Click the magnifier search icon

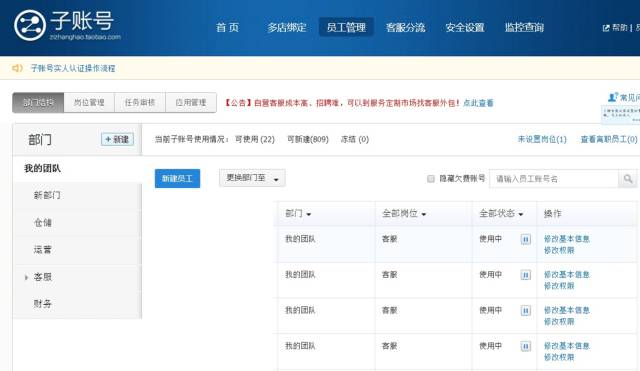pos(628,179)
